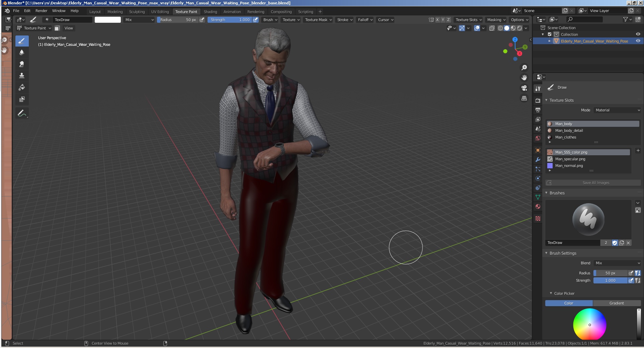This screenshot has width=644, height=348.
Task: Open Physics properties tab
Action: click(x=538, y=178)
